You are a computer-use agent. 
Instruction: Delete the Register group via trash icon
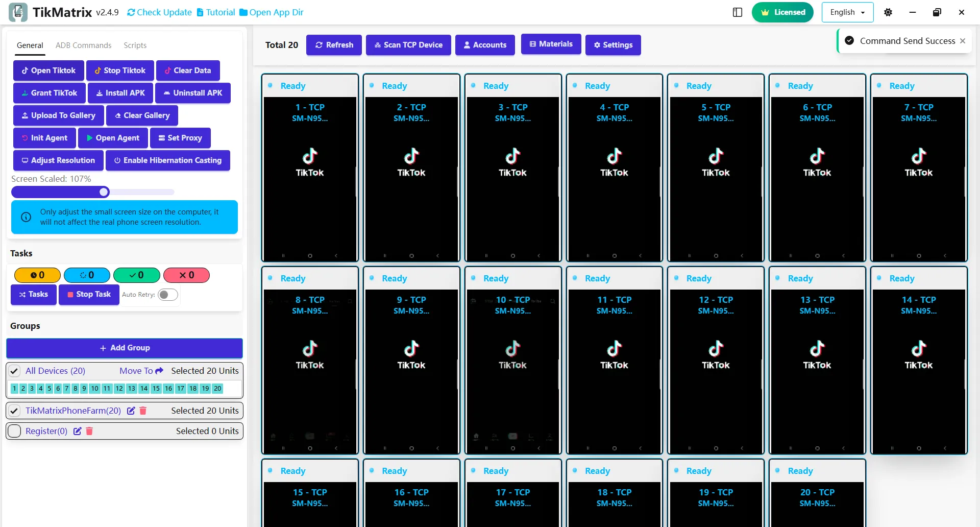[x=90, y=432]
